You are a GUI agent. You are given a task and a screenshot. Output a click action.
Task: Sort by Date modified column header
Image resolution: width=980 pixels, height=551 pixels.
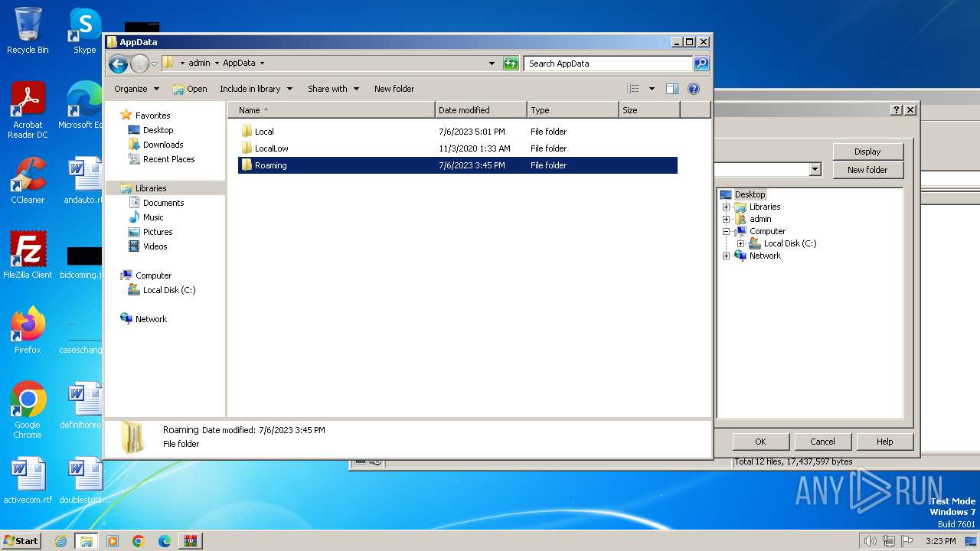pos(481,110)
